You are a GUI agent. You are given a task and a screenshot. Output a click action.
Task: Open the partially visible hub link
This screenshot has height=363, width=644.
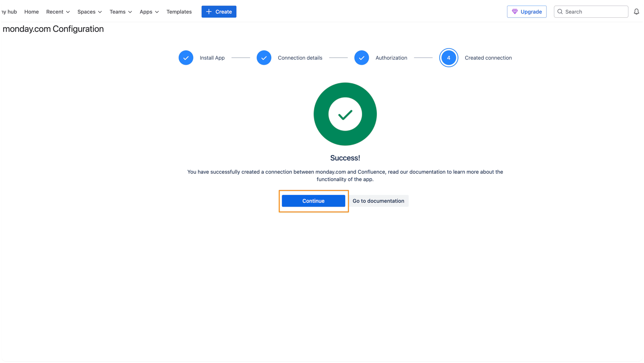9,12
